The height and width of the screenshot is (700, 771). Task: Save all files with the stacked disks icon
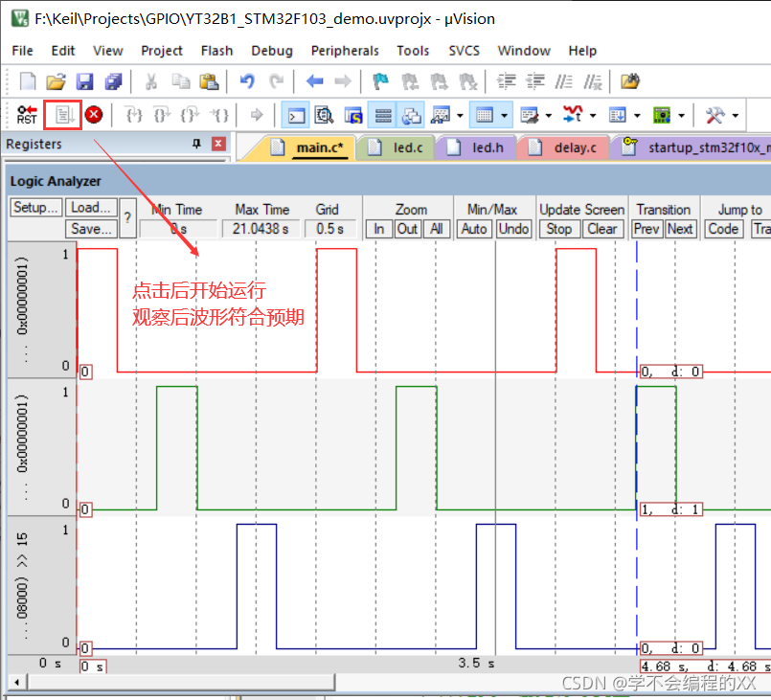click(x=114, y=81)
